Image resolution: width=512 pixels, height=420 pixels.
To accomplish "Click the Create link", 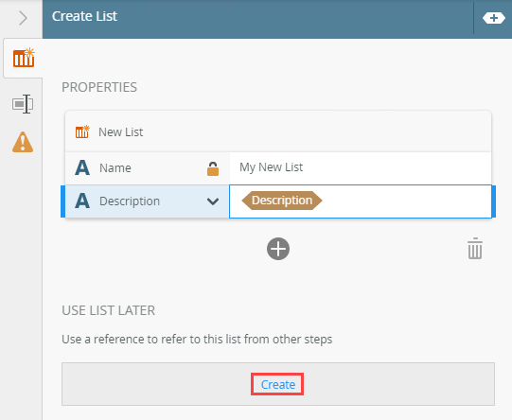I will (x=278, y=384).
